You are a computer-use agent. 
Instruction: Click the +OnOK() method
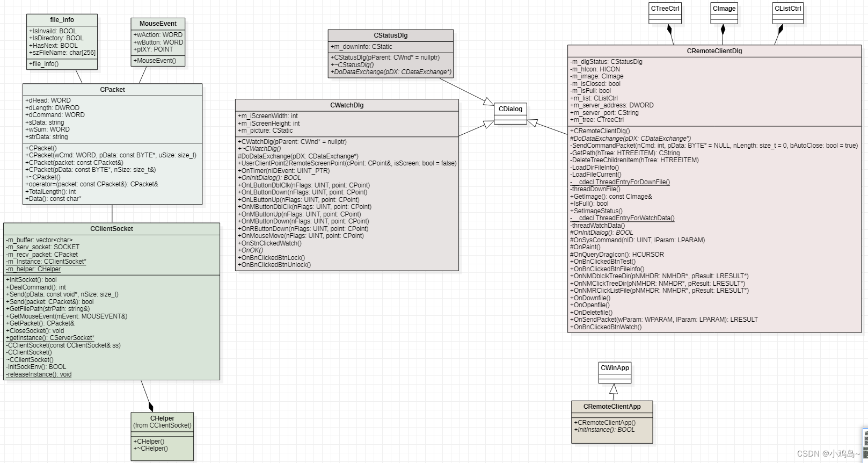point(251,250)
